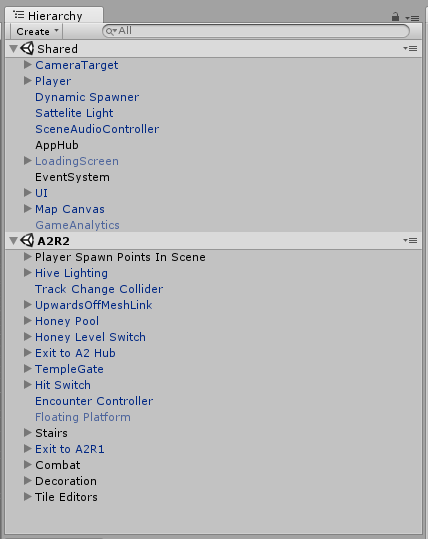Image resolution: width=428 pixels, height=539 pixels.
Task: Expand the Honey Pool object arrow
Action: pyautogui.click(x=28, y=321)
